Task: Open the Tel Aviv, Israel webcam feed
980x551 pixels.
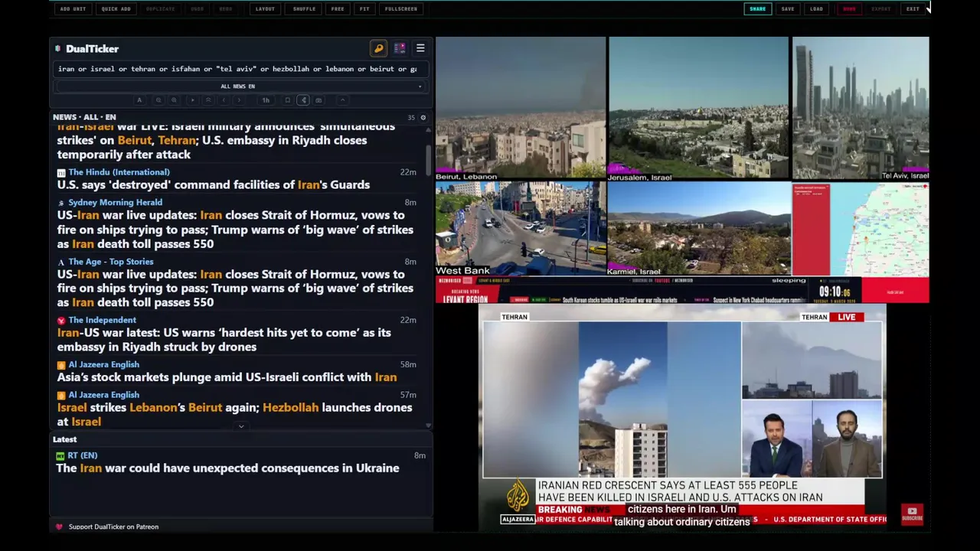Action: point(861,109)
